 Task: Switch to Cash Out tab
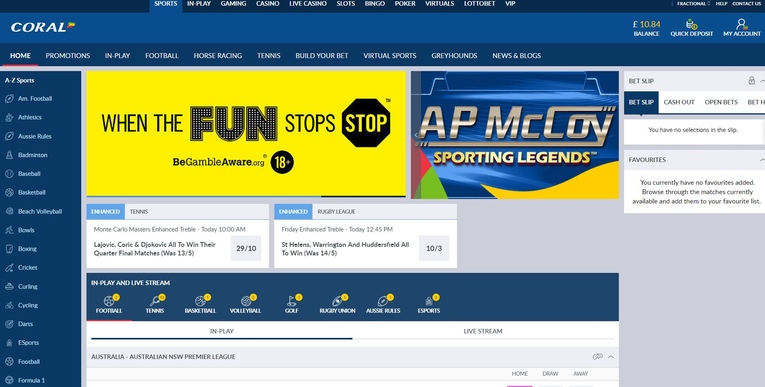(679, 102)
